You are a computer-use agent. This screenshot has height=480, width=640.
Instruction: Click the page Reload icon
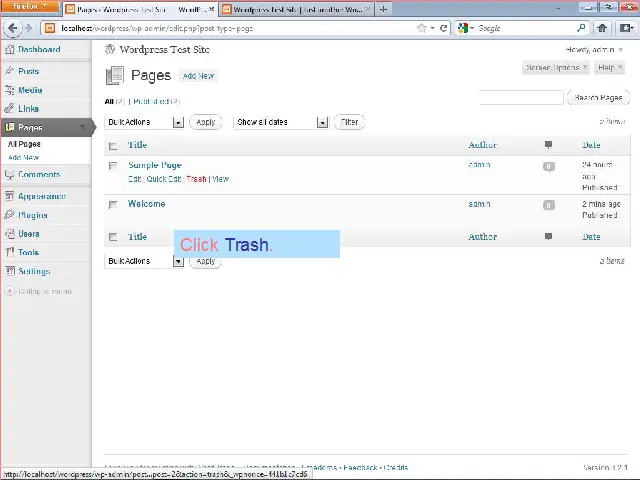click(x=443, y=28)
